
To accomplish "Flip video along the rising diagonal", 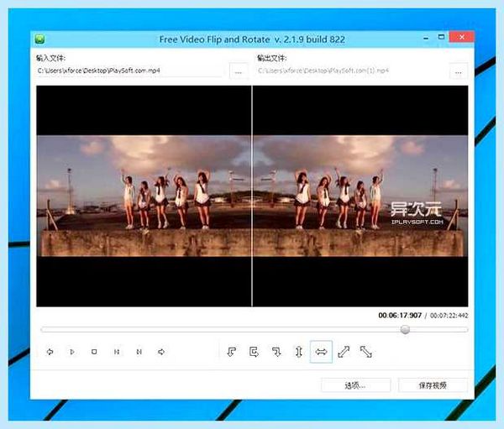I will pos(344,352).
